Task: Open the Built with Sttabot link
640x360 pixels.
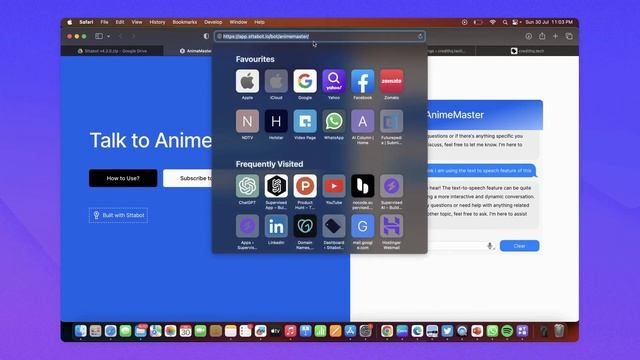Action: (118, 215)
